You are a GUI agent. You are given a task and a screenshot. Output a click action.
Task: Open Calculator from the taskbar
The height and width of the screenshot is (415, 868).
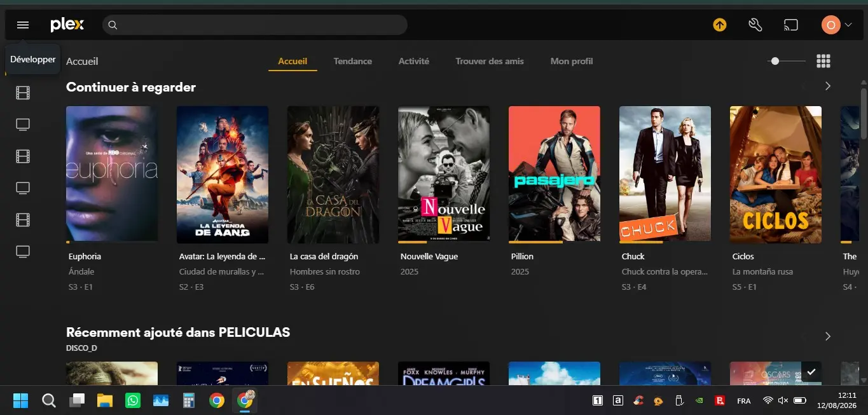pos(188,400)
